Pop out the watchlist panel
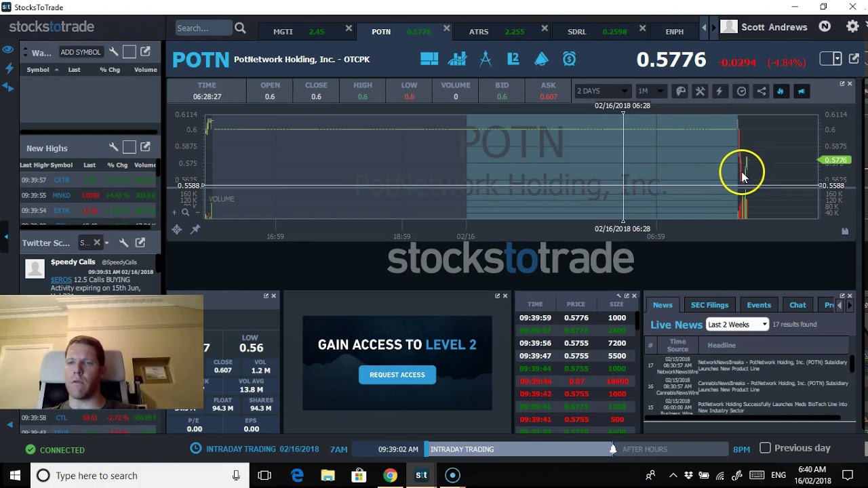 pos(145,52)
